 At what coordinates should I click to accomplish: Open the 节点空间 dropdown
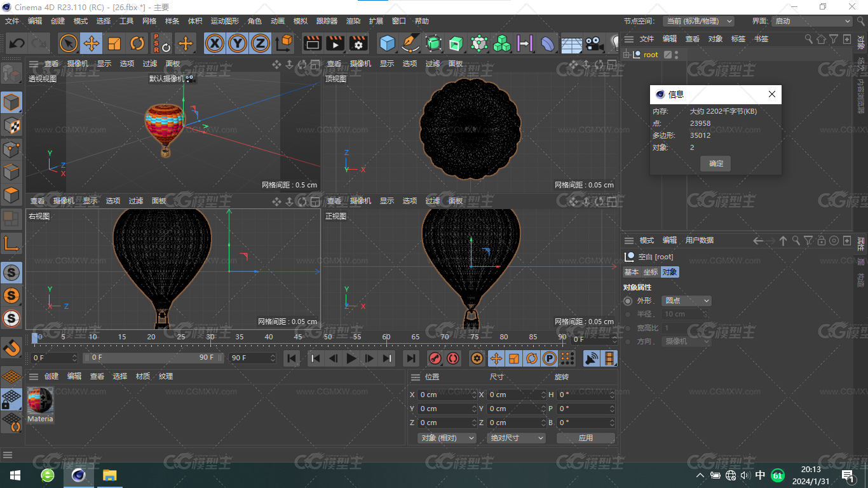pyautogui.click(x=698, y=21)
